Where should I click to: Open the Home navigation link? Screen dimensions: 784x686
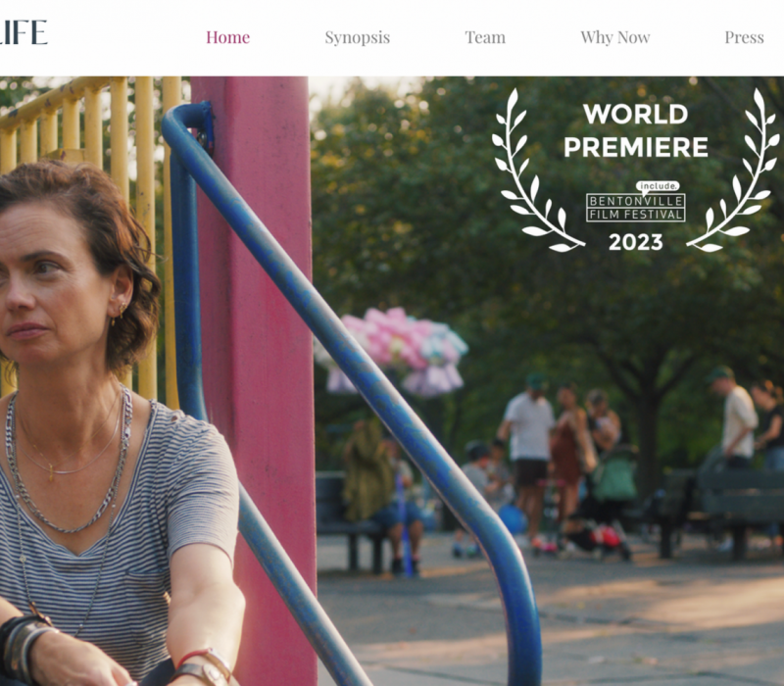click(227, 37)
